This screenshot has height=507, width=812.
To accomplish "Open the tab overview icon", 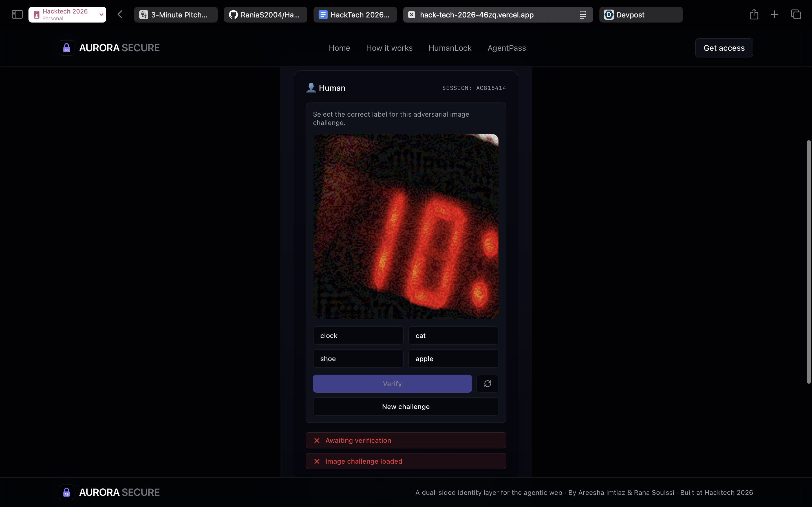I will [x=796, y=14].
